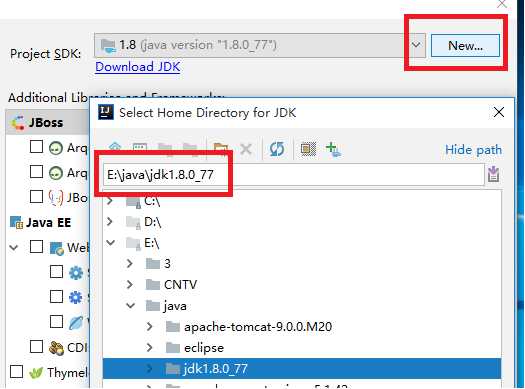The image size is (525, 389).
Task: Click the folder icon of eclipse
Action: (x=173, y=347)
